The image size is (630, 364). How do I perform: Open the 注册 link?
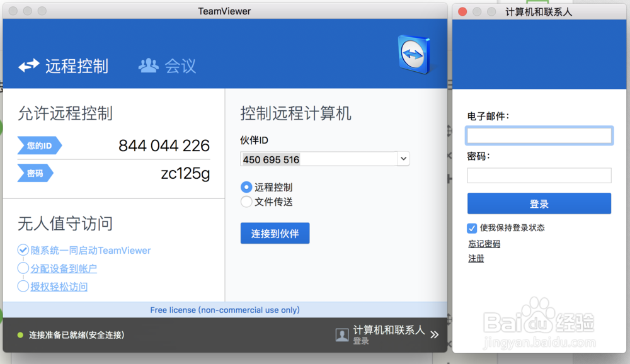(x=476, y=258)
